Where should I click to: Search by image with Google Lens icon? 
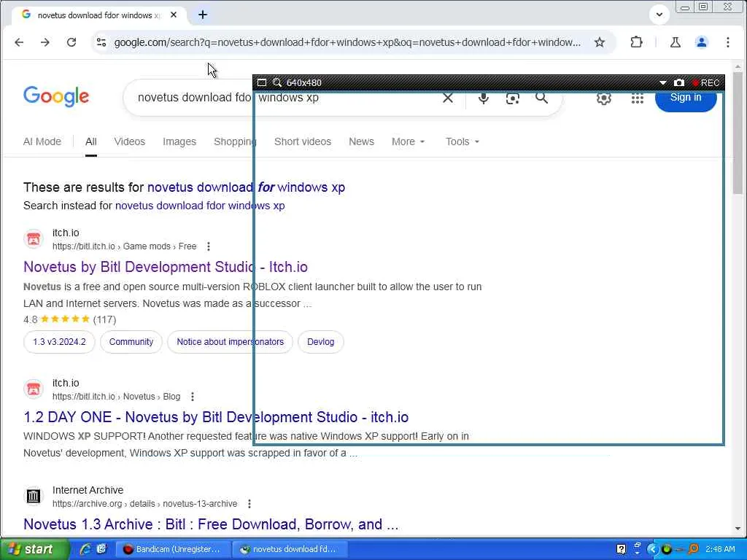tap(513, 98)
